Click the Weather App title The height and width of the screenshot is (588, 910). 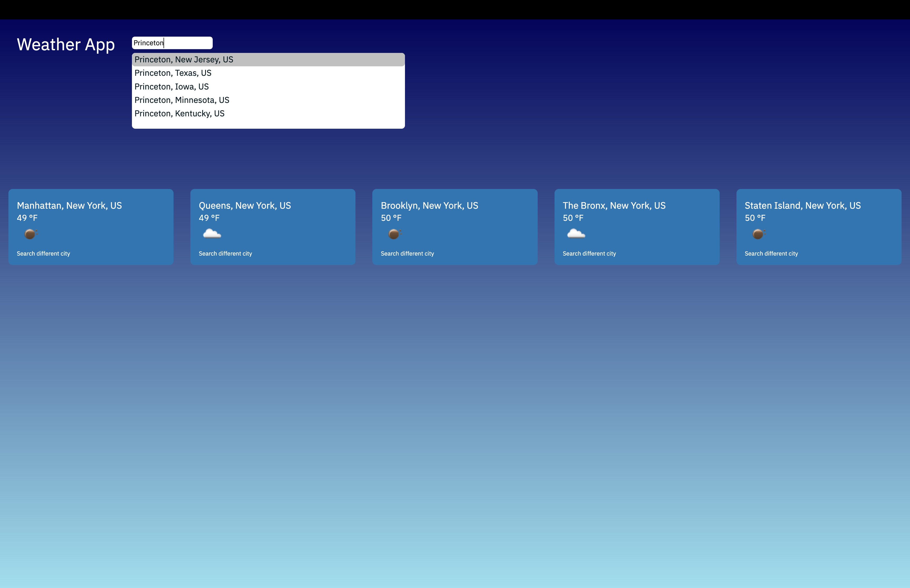(66, 45)
